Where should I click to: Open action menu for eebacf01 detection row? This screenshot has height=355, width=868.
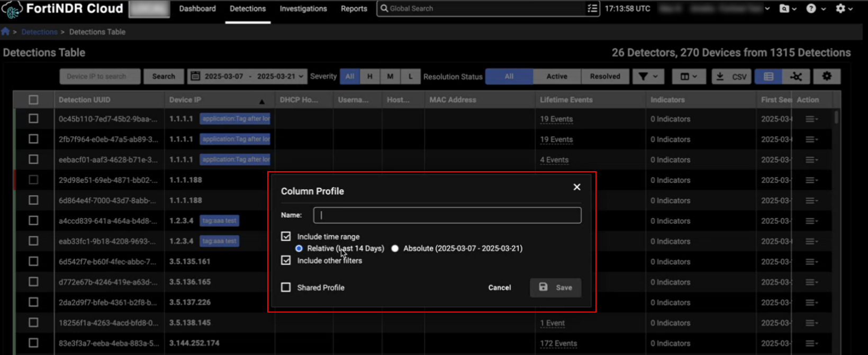[x=811, y=159]
